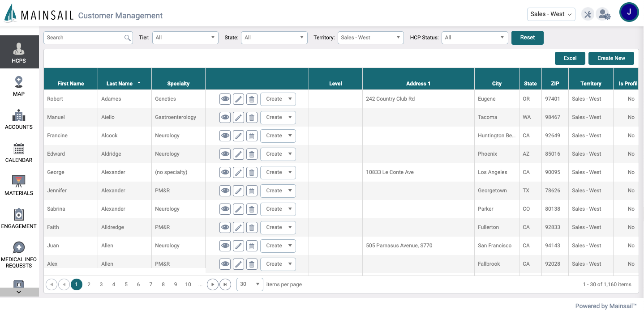Expand the Tier filter dropdown

pos(185,38)
